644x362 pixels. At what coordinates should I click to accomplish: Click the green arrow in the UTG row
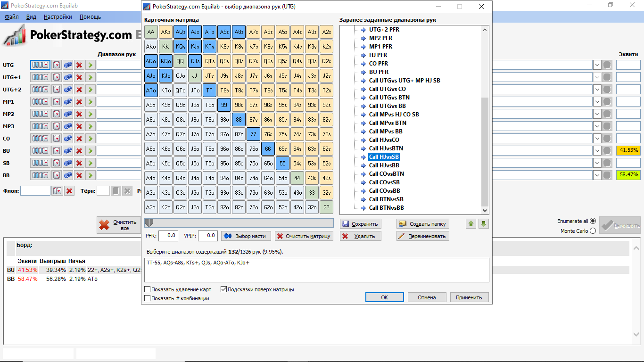pos(90,65)
